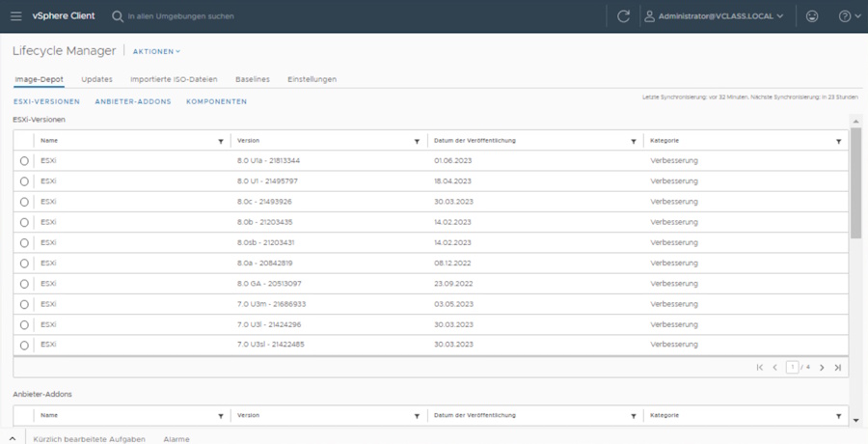The image size is (868, 444).
Task: Click the vertical scrollbar thumb
Action: coord(855,183)
